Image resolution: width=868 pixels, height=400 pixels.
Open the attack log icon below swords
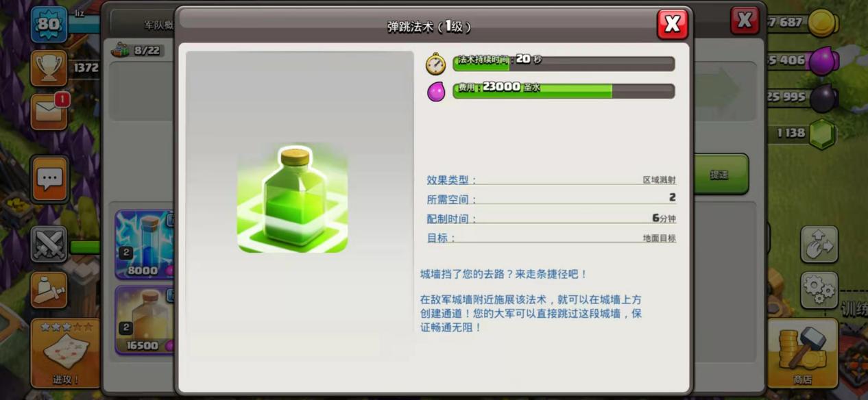[49, 290]
